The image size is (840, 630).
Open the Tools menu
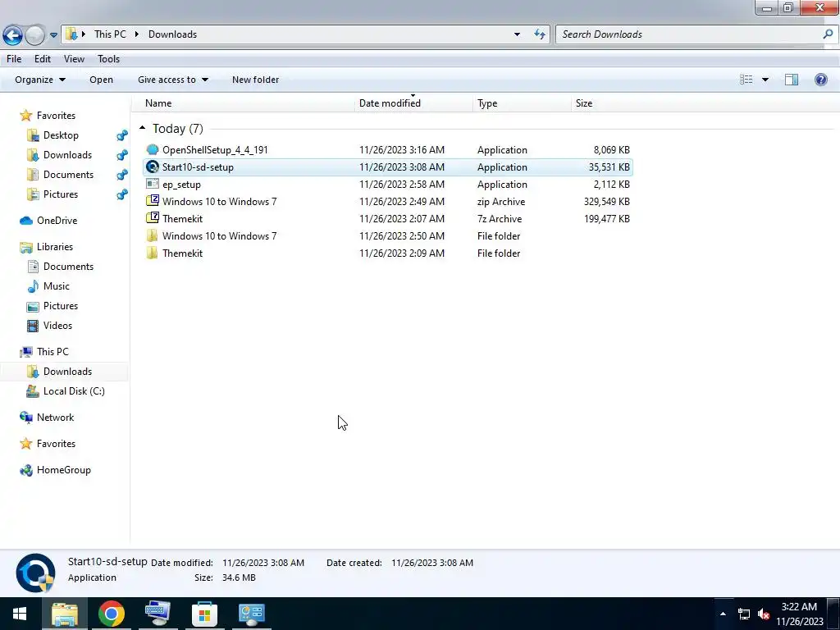coord(109,59)
